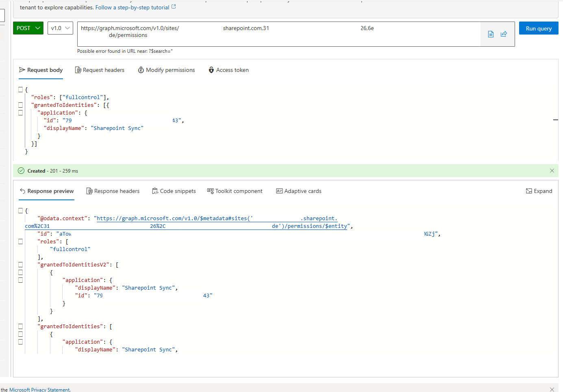This screenshot has height=392, width=563.
Task: Click the Expand icon
Action: 529,191
